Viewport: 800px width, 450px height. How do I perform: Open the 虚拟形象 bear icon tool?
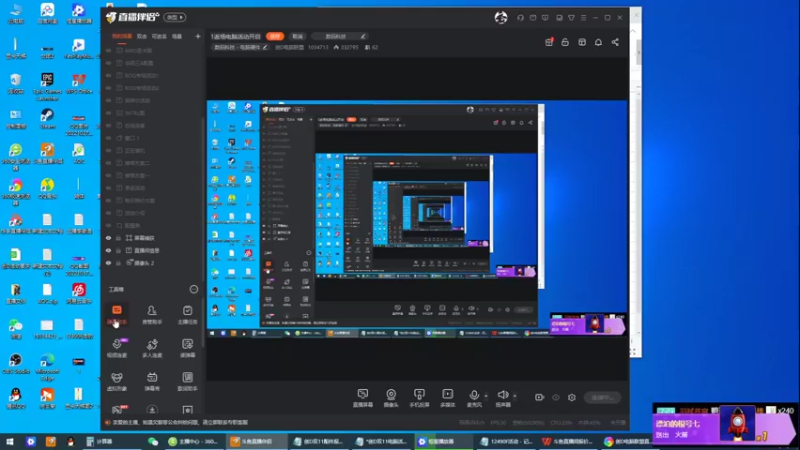tap(117, 381)
